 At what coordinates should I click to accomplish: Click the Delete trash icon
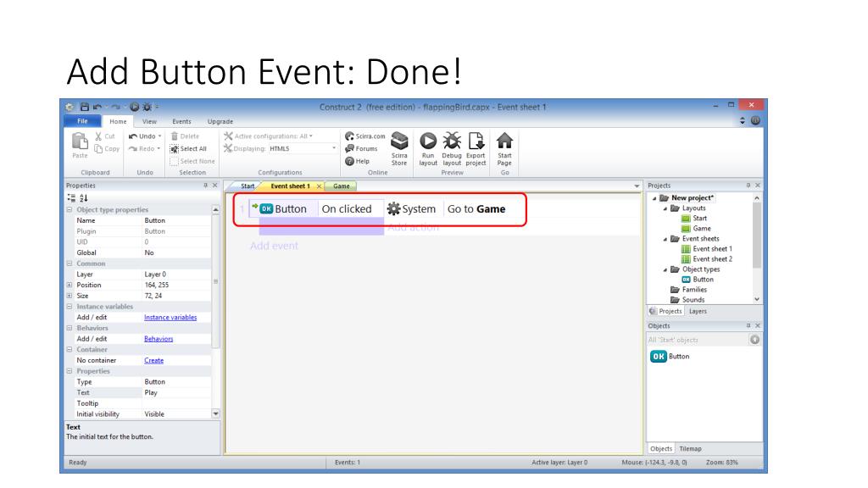point(175,136)
